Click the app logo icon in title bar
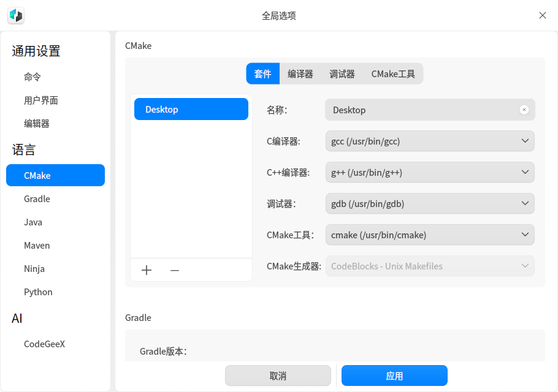 [x=16, y=16]
